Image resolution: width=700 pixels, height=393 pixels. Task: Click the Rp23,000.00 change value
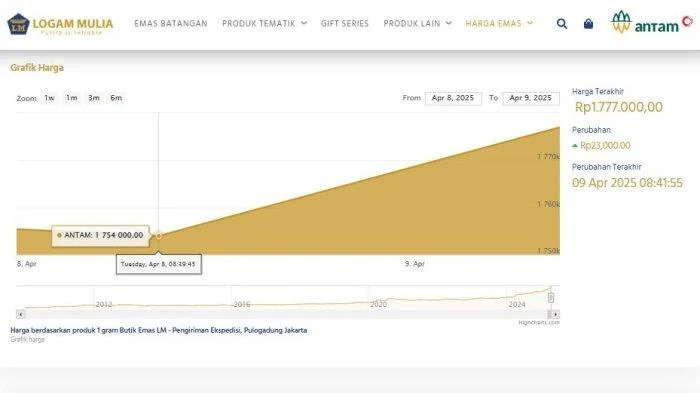605,146
